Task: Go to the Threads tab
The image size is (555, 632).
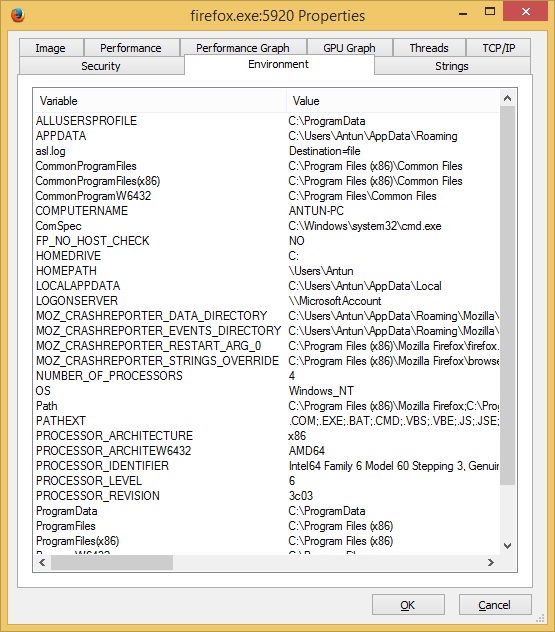Action: [x=429, y=48]
